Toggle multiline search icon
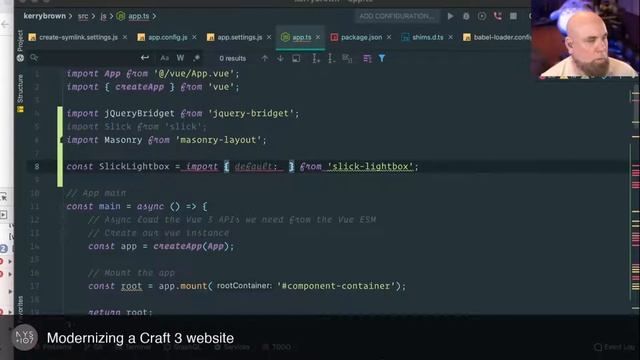 point(367,58)
